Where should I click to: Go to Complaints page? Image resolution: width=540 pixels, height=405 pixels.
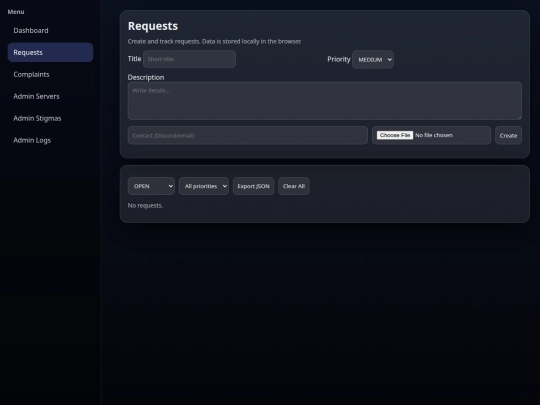[x=50, y=74]
